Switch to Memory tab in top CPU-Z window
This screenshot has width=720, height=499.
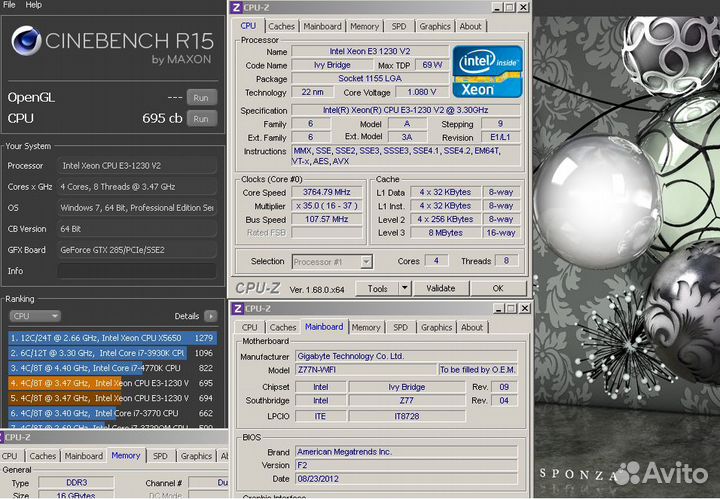tap(365, 26)
